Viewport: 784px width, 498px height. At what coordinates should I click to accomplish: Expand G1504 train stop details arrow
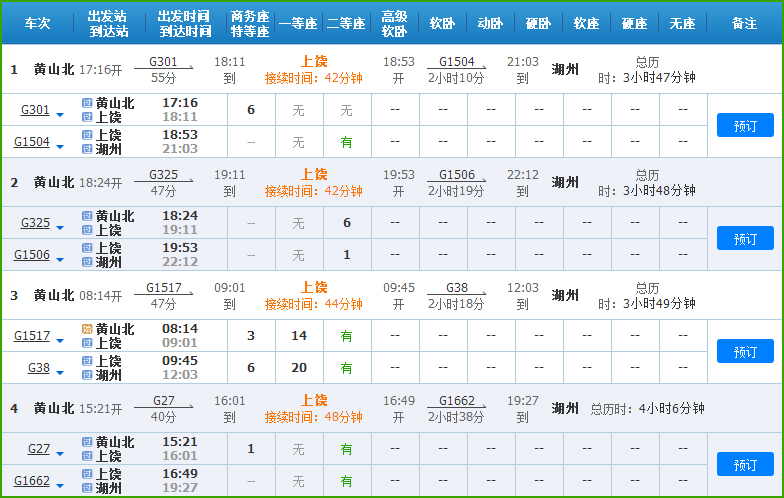pyautogui.click(x=60, y=148)
